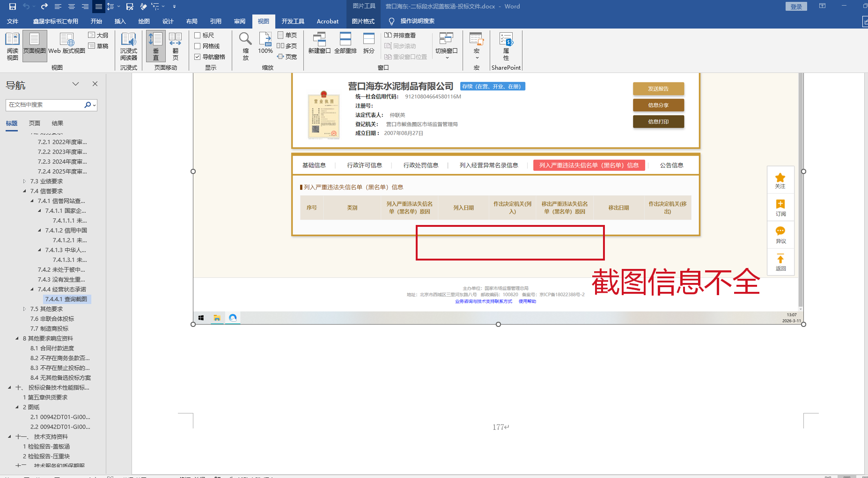The width and height of the screenshot is (868, 478).
Task: Select vertical (垂直) page movement
Action: pos(156,46)
